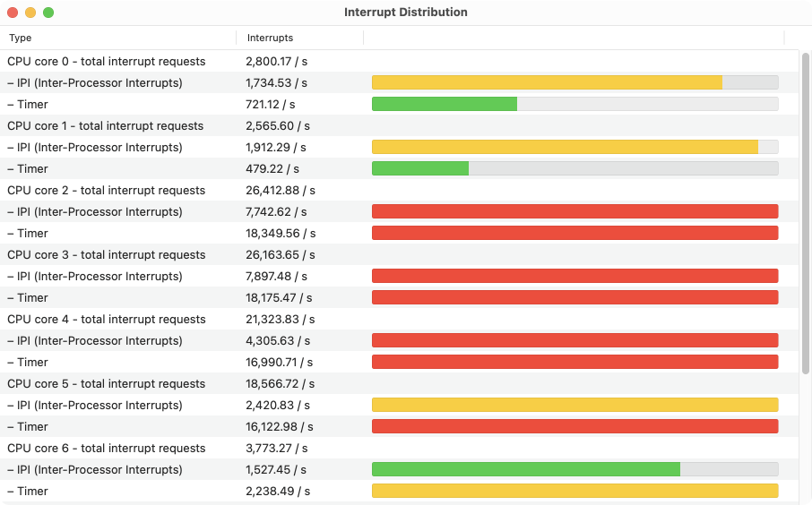Click the yellow bar for core 6 Timer
812x505 pixels.
574,491
